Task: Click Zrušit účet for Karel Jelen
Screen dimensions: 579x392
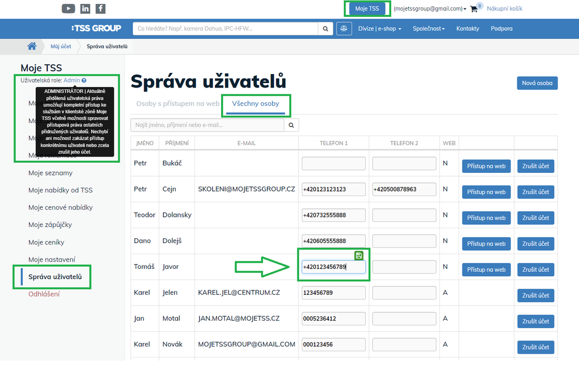Action: (x=535, y=295)
